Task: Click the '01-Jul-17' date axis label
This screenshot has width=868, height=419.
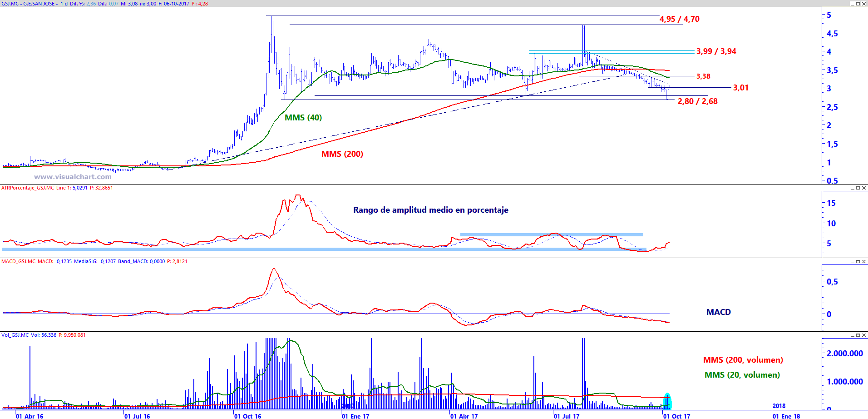Action: [x=567, y=416]
